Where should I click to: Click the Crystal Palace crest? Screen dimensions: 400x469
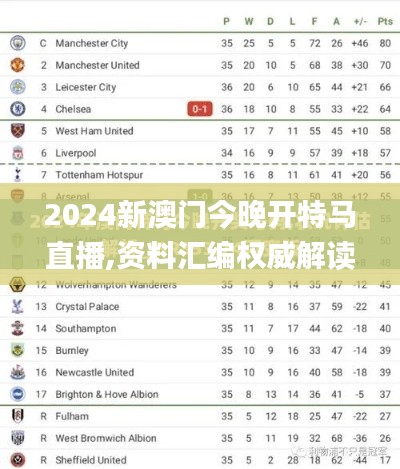point(17,306)
